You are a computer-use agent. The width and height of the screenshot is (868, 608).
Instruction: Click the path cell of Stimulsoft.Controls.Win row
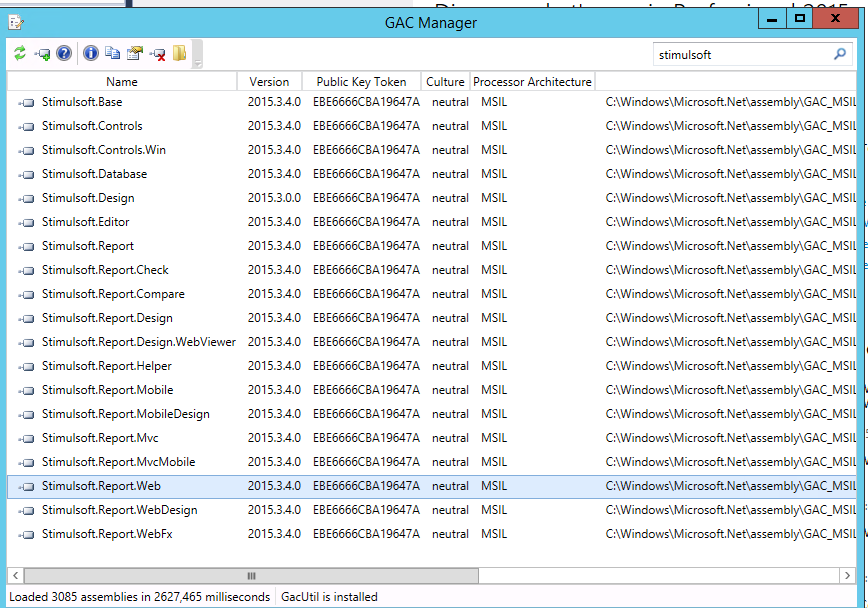pos(731,150)
